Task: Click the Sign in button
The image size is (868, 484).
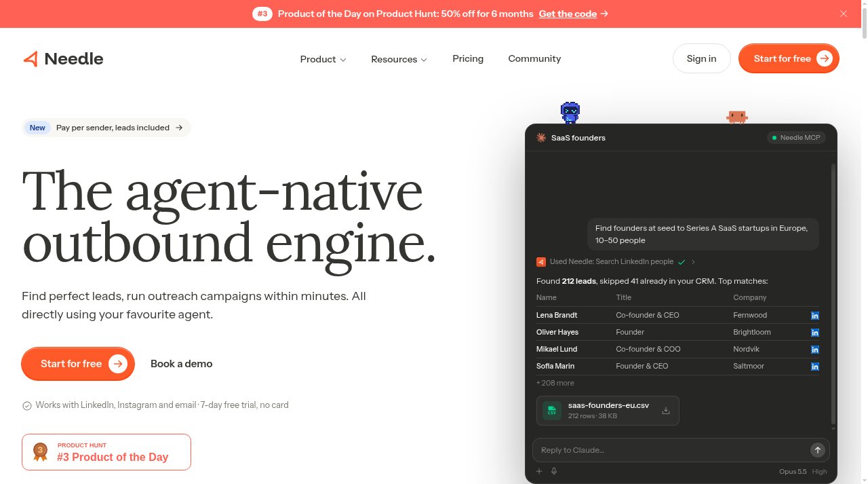Action: (701, 58)
